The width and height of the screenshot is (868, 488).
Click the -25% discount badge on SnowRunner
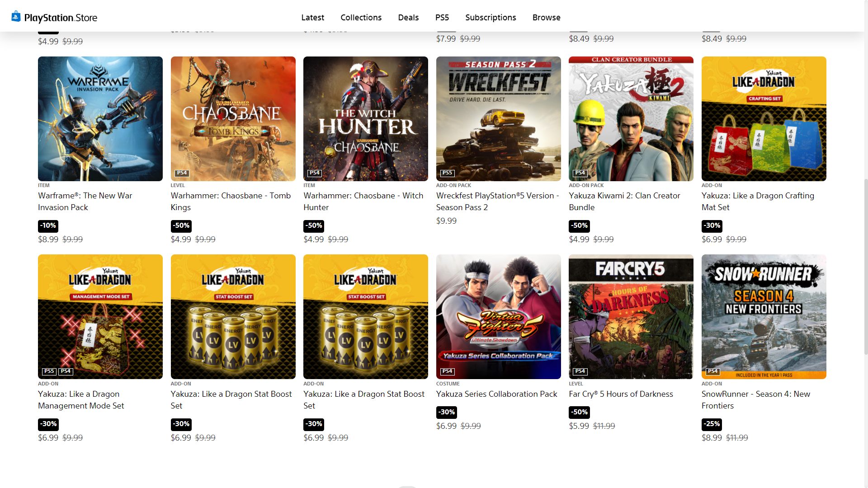click(x=712, y=424)
